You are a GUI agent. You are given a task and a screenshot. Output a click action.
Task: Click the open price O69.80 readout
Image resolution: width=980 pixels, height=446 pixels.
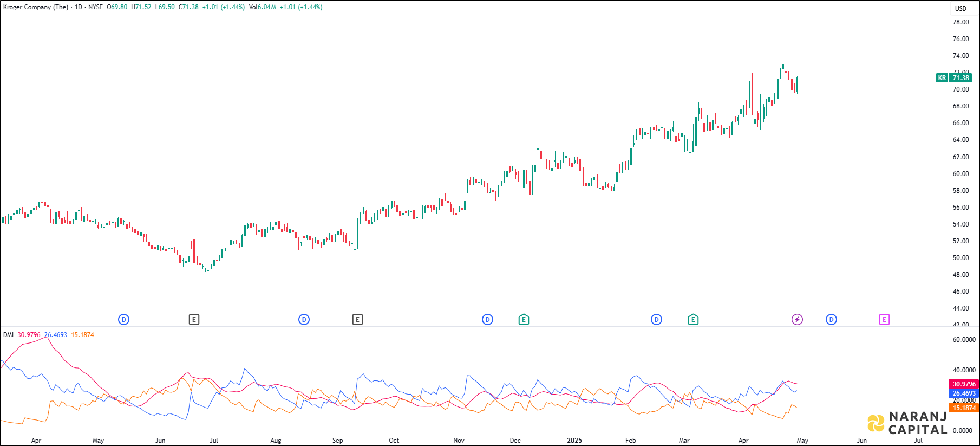pyautogui.click(x=117, y=7)
